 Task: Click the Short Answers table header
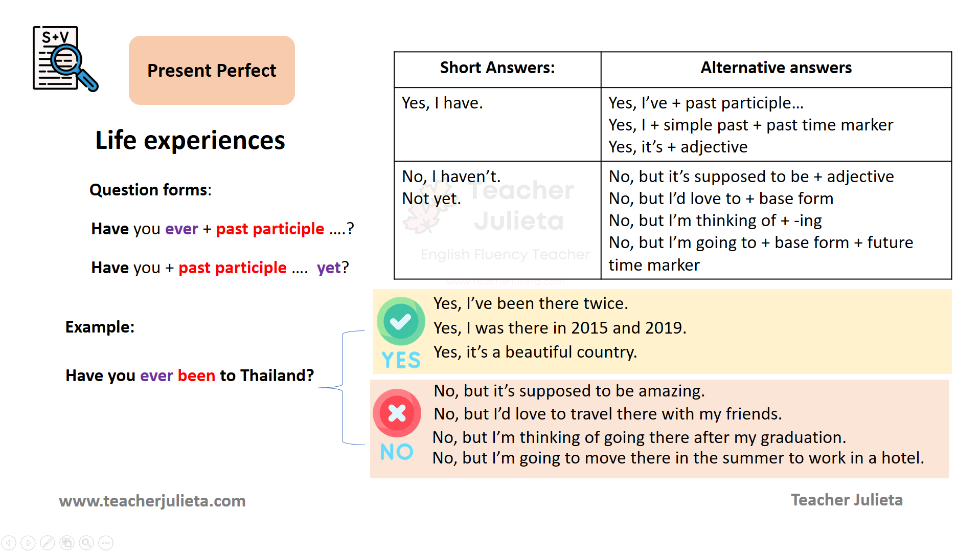pyautogui.click(x=497, y=68)
